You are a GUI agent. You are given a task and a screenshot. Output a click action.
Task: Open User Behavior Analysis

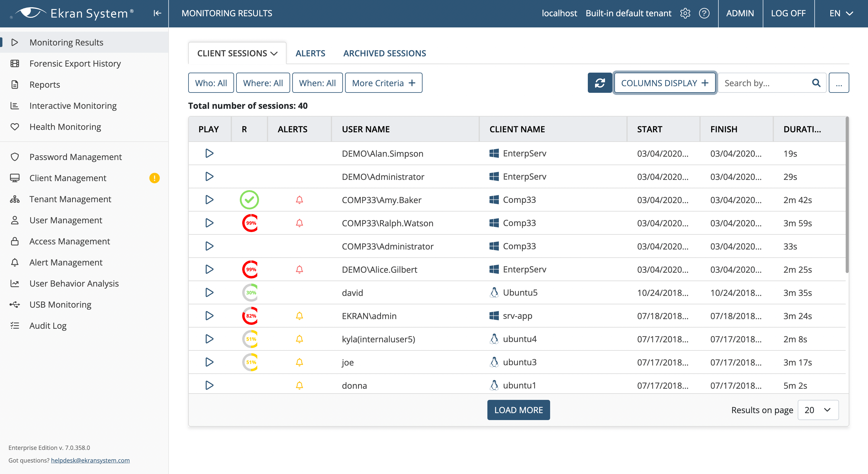point(84,284)
